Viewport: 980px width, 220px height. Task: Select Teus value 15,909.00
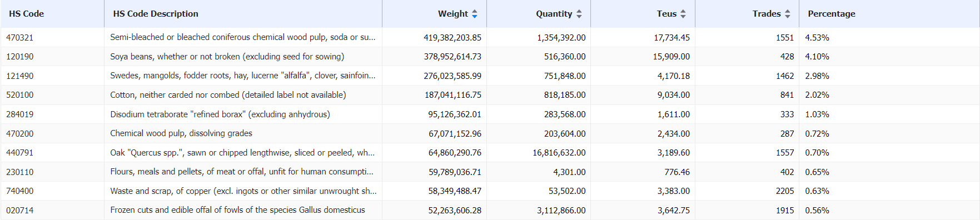(x=671, y=57)
